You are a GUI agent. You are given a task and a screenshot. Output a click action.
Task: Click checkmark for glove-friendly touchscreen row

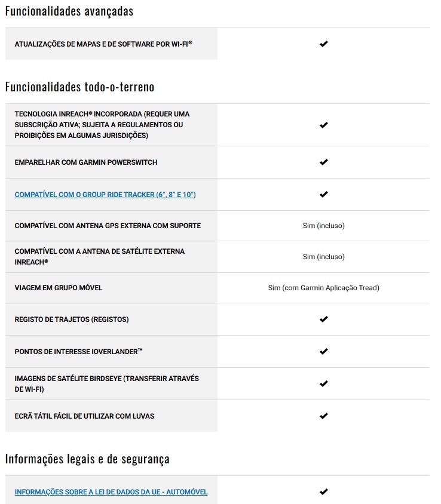click(323, 416)
